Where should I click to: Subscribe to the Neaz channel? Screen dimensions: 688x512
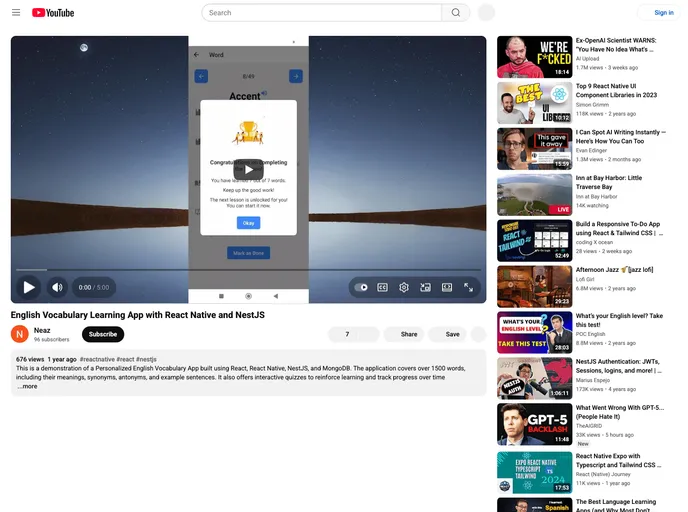(103, 334)
